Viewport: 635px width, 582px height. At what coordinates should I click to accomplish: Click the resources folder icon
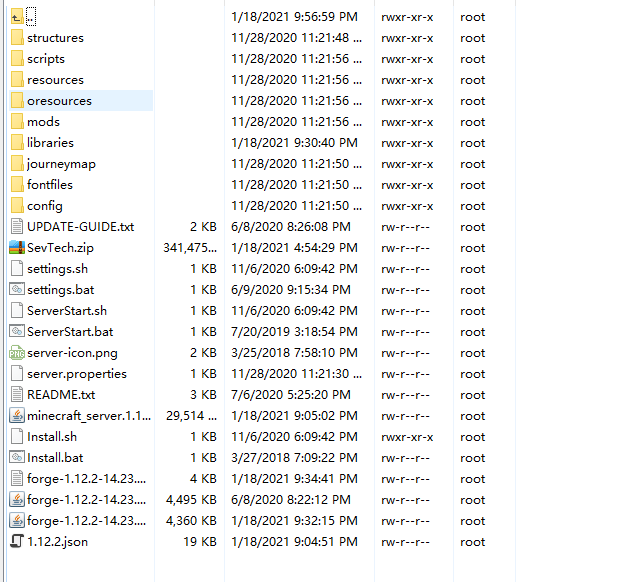tap(17, 80)
